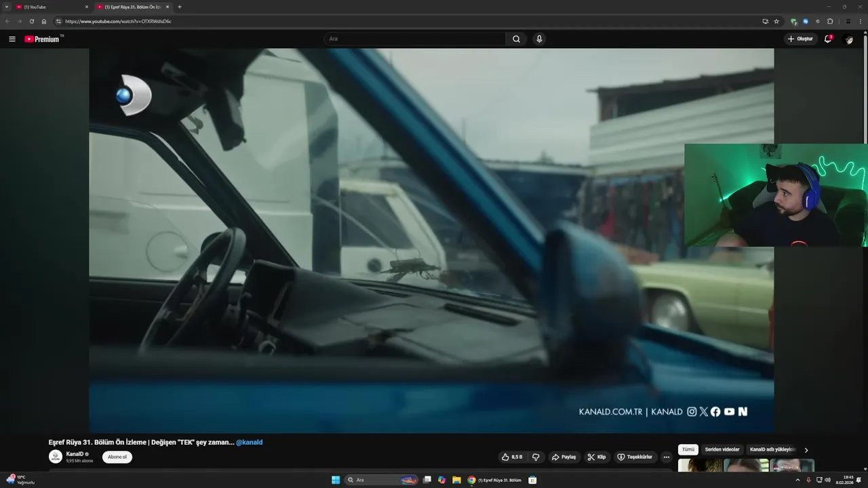Click the Chrome address bar URL
Screen dimensions: 868x488
pyautogui.click(x=119, y=21)
